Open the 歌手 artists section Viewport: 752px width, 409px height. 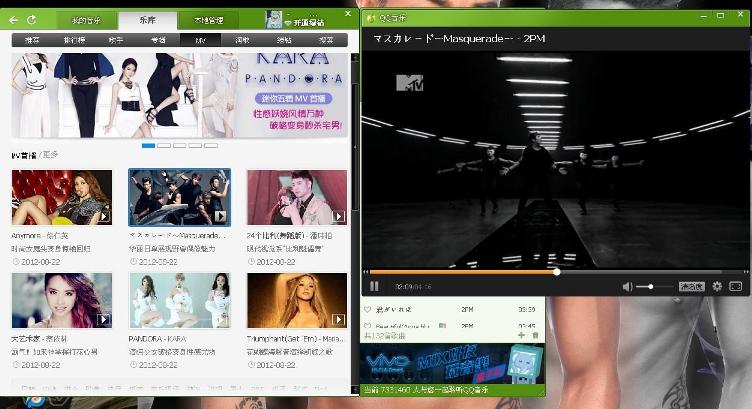tap(116, 40)
